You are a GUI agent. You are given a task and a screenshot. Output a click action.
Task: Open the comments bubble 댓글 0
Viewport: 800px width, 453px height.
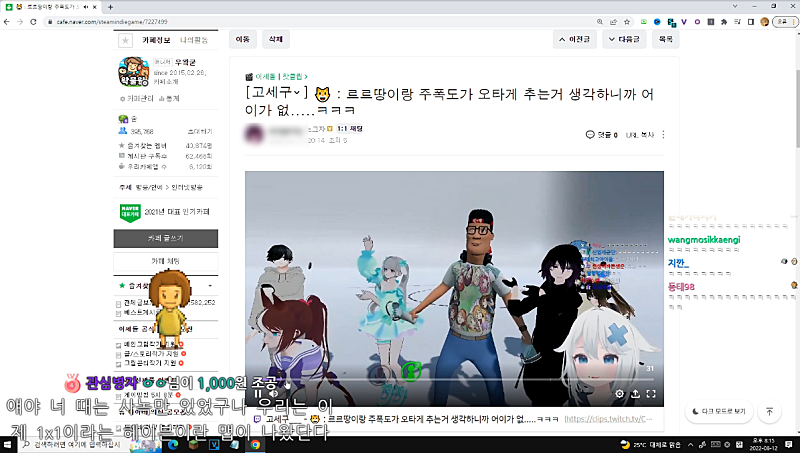pos(602,135)
